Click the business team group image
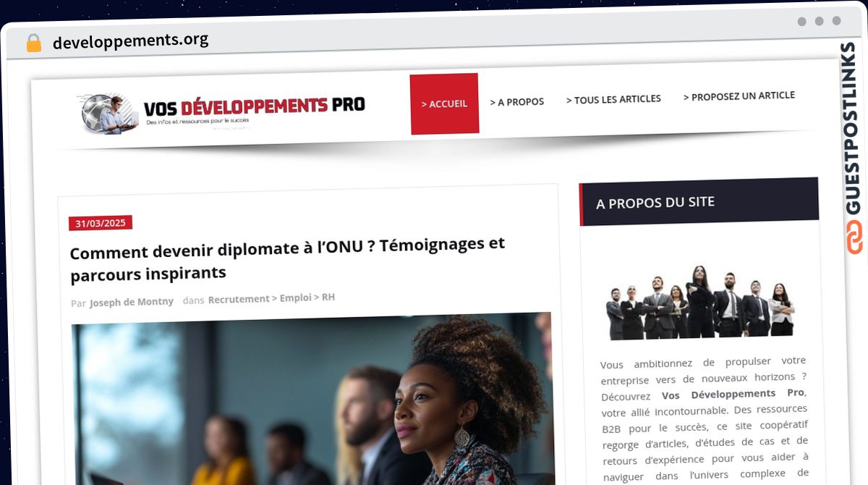The image size is (868, 485). 700,301
